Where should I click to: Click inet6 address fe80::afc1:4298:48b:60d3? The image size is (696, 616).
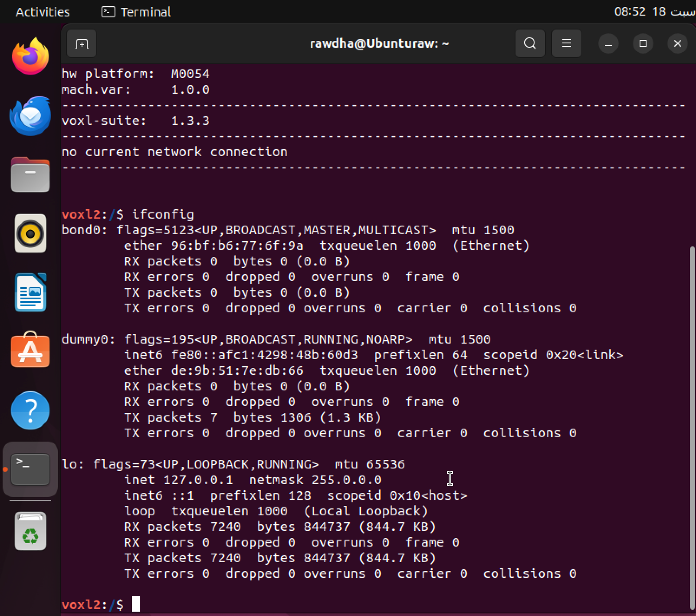coord(264,355)
